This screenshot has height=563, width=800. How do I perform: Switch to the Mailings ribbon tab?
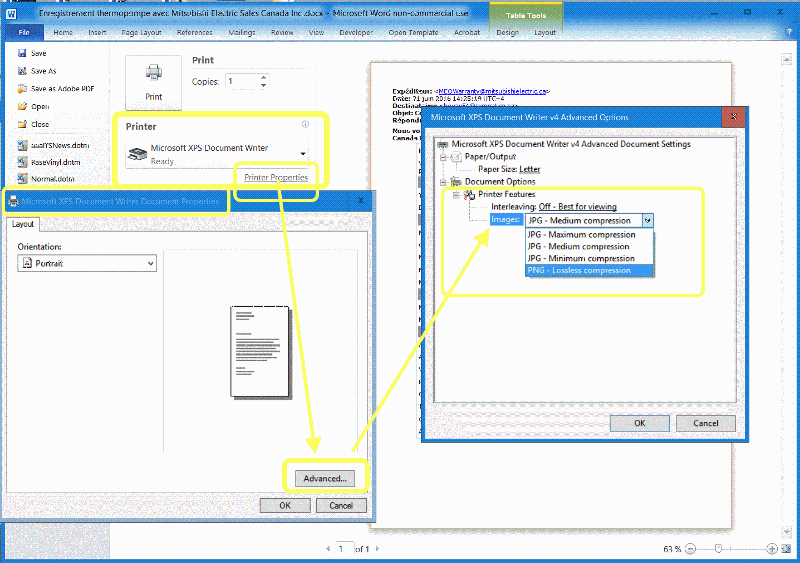click(240, 32)
